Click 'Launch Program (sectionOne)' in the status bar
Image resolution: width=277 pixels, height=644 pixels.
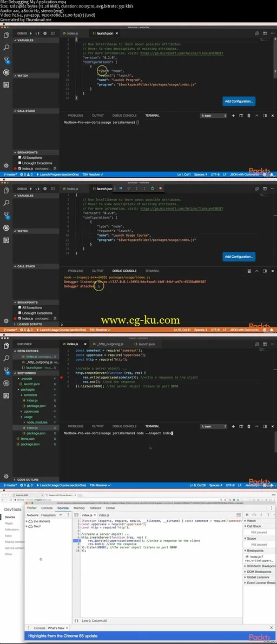click(57, 175)
